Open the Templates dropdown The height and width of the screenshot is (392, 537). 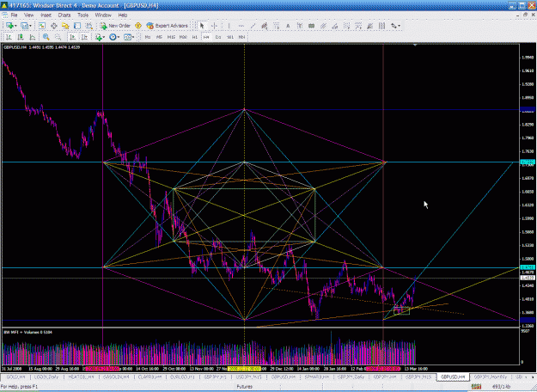click(129, 37)
